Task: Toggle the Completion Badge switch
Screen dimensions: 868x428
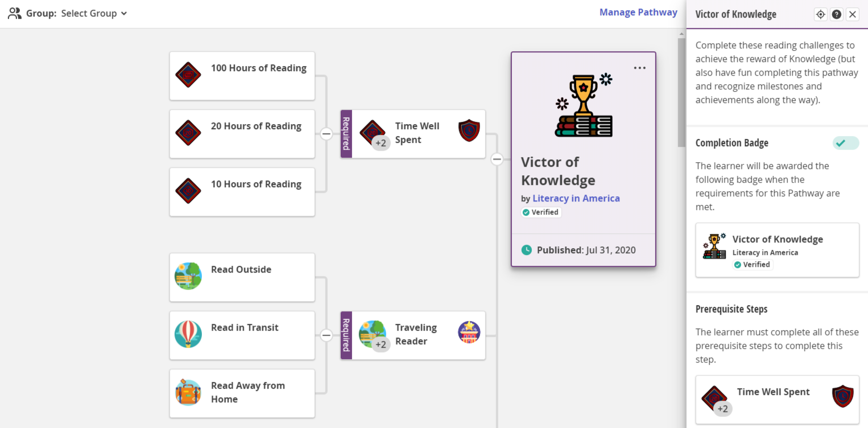Action: point(845,143)
